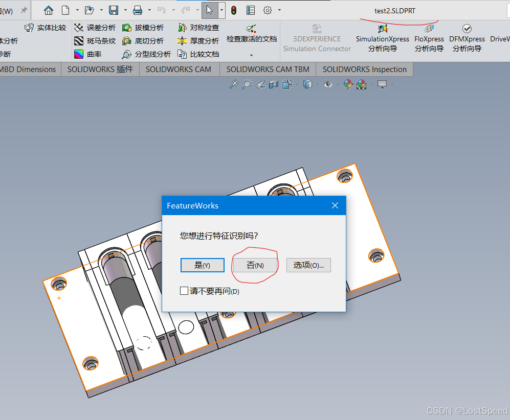Toggle 斑马条纹 zebra stripes display

click(95, 41)
